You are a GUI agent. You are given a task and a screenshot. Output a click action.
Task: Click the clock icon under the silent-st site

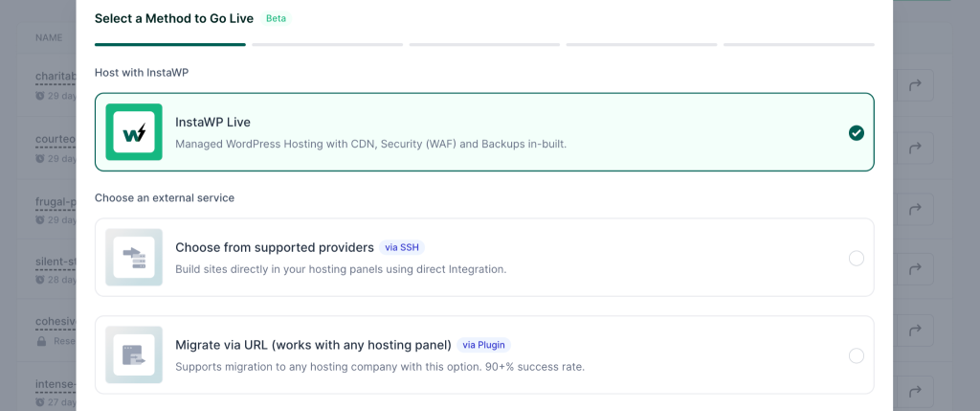40,280
